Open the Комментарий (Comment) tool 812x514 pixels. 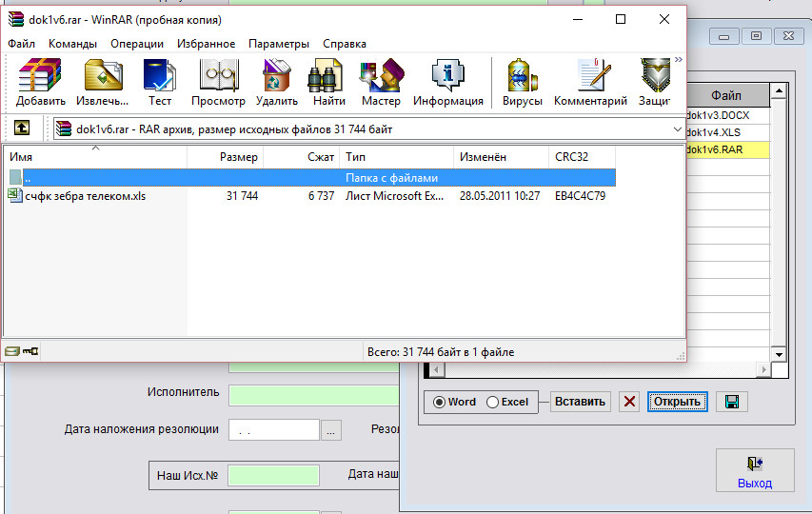[x=590, y=82]
